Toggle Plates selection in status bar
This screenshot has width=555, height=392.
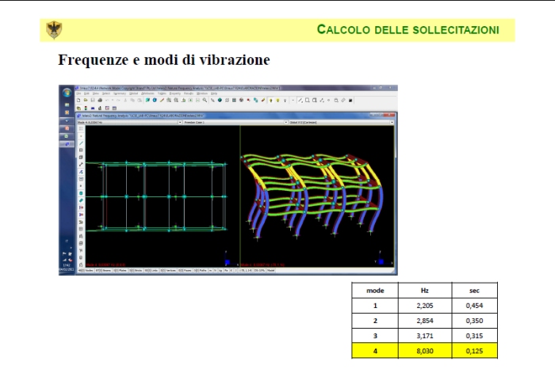tap(121, 270)
